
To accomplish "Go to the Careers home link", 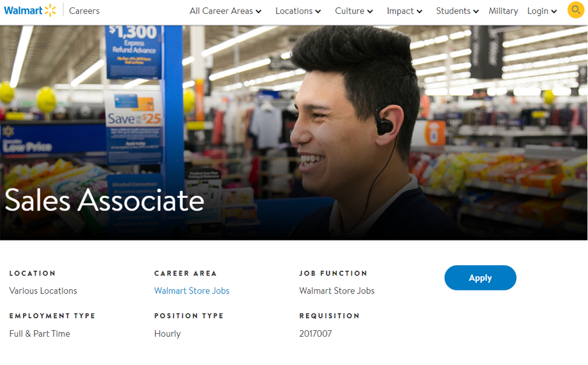I will point(84,11).
